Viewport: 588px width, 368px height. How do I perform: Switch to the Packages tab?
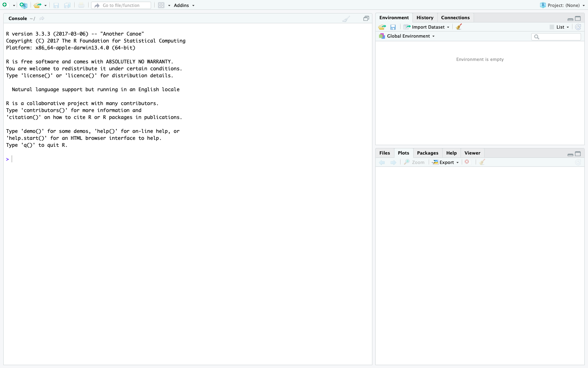coord(428,153)
